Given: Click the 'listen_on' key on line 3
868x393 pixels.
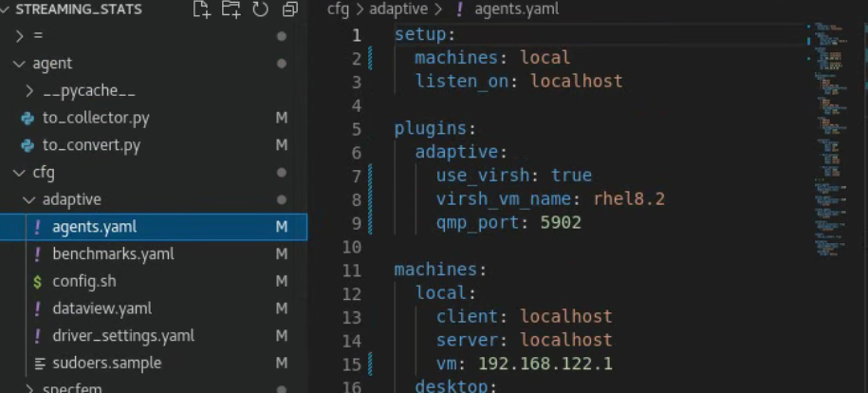Looking at the screenshot, I should 462,82.
